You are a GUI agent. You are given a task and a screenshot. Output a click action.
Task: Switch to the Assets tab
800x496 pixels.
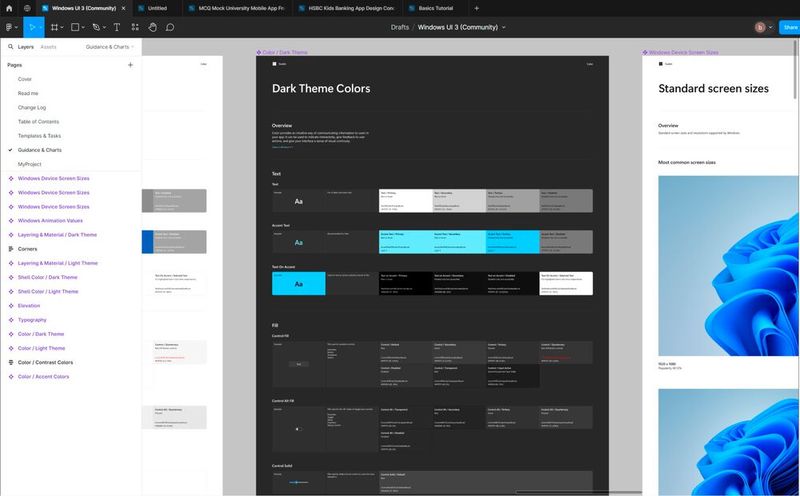pos(48,47)
